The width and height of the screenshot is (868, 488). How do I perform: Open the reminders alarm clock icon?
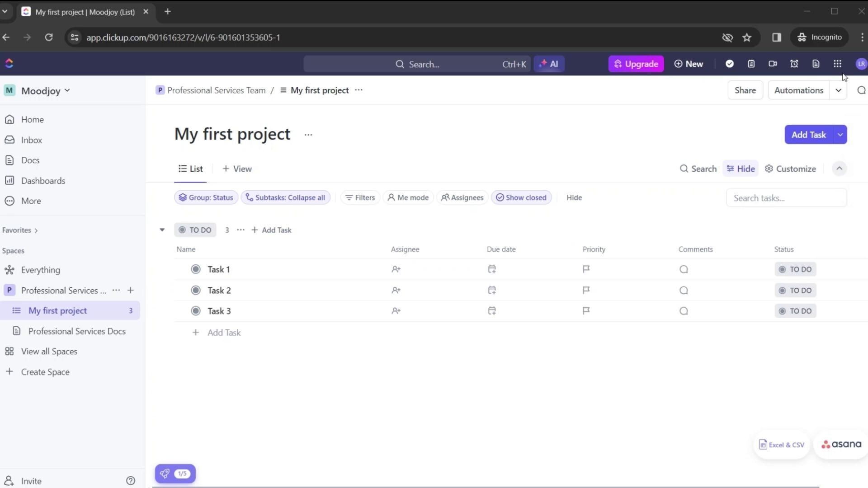tap(794, 64)
